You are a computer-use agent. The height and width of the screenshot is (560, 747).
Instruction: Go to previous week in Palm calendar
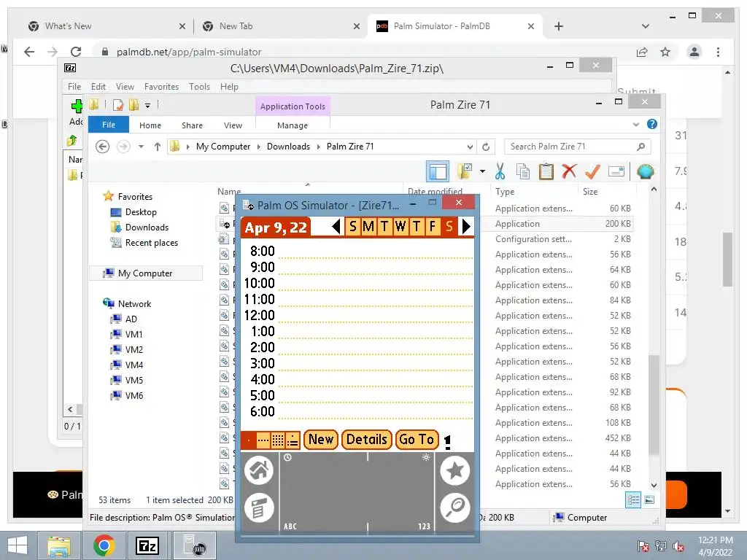[x=336, y=226]
